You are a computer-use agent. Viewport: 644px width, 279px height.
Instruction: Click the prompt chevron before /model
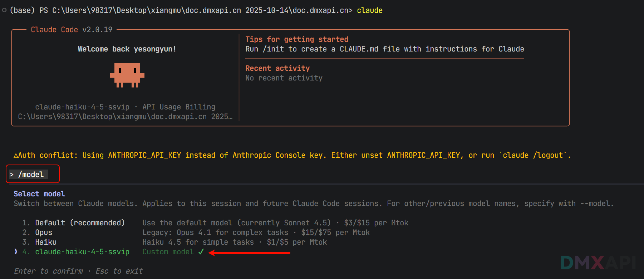coord(11,175)
